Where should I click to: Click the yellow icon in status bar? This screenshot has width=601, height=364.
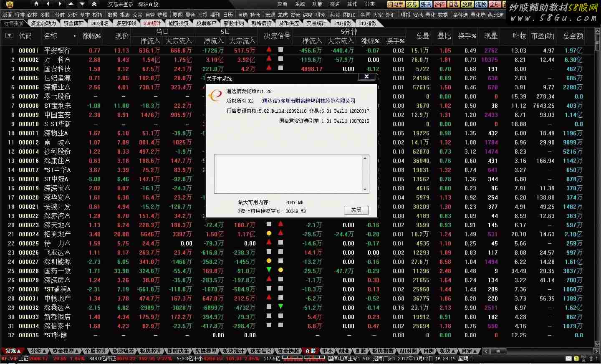tap(577, 359)
